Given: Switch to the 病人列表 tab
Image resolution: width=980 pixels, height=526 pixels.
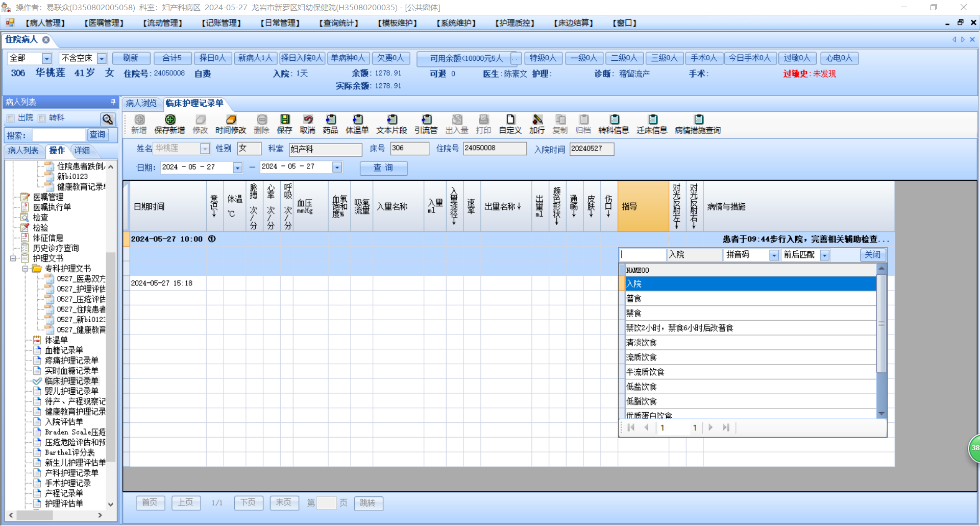Looking at the screenshot, I should 23,151.
